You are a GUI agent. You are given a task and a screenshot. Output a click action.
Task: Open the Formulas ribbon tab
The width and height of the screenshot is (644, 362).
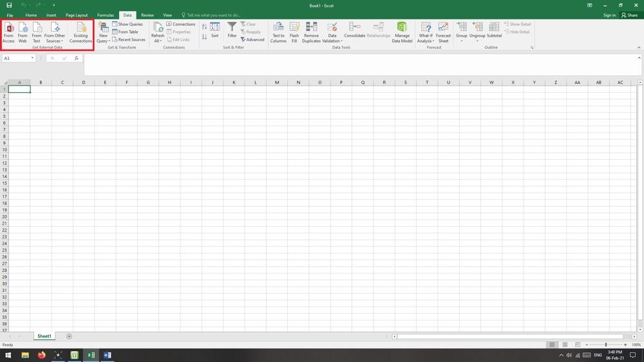(105, 15)
